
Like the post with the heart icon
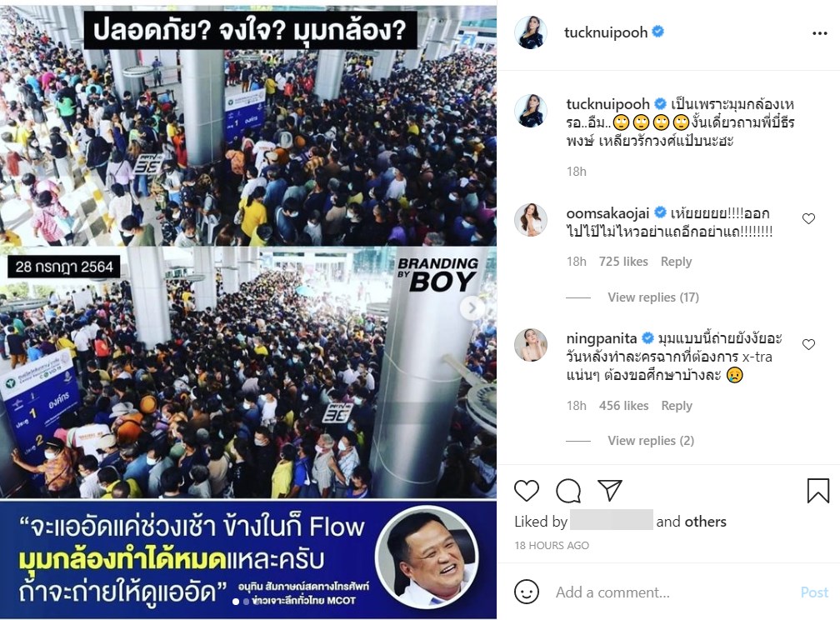[526, 490]
